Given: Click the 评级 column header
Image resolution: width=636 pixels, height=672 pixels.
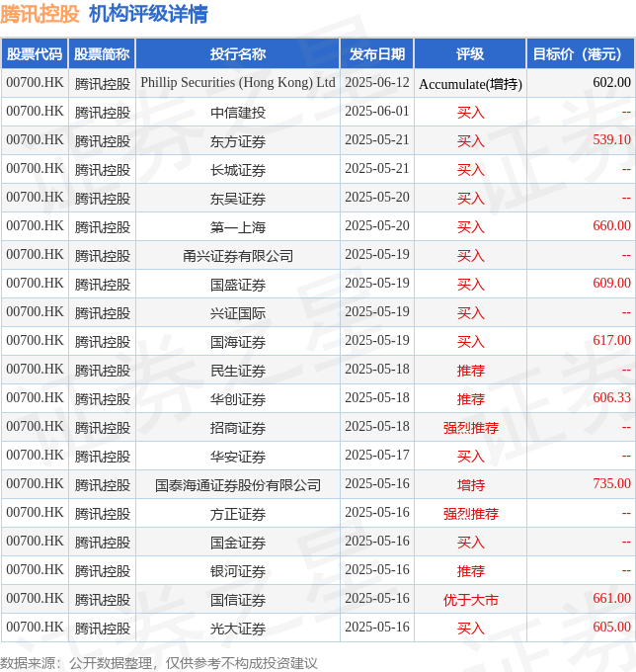Looking at the screenshot, I should pyautogui.click(x=470, y=54).
